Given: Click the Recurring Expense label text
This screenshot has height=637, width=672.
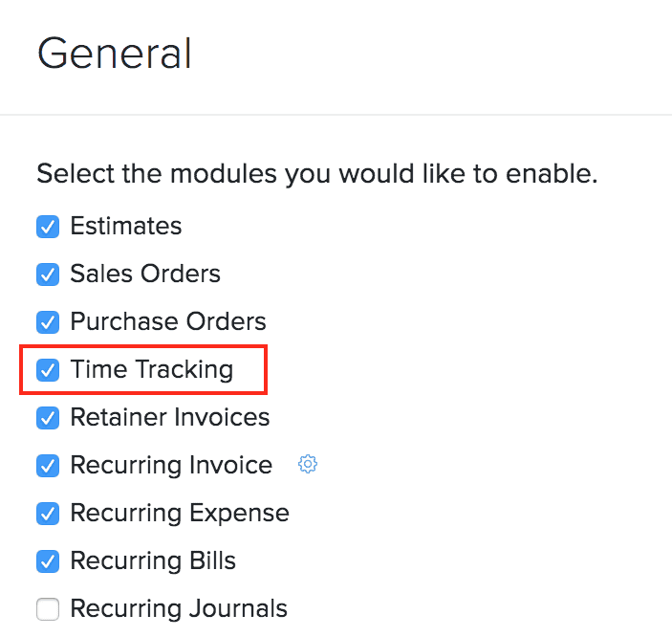Looking at the screenshot, I should click(180, 514).
